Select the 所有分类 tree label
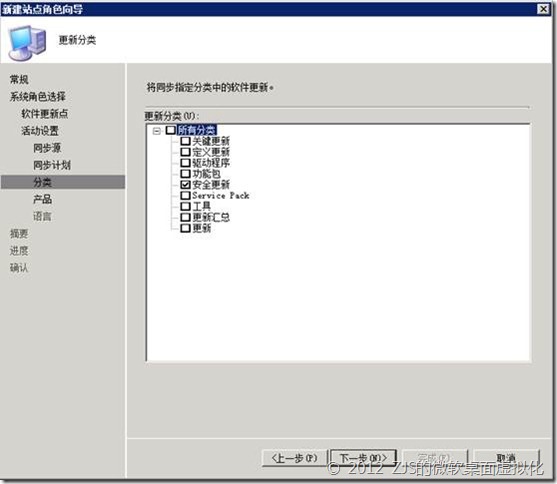This screenshot has width=557, height=484. coord(196,130)
